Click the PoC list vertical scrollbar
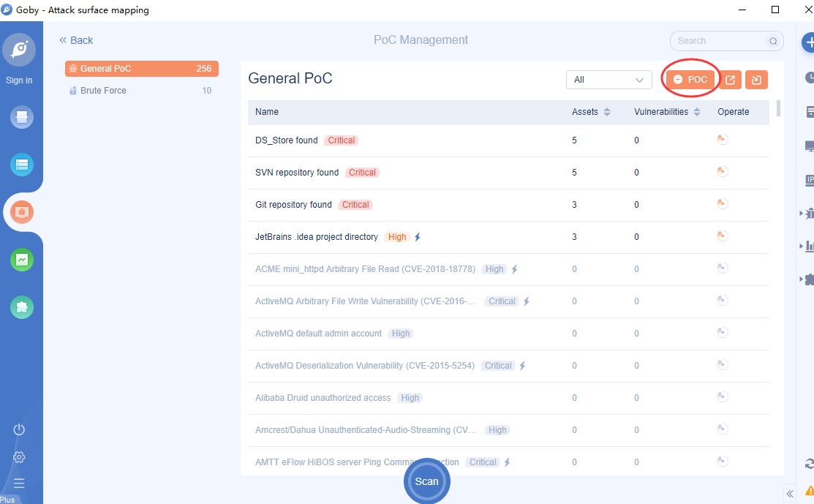Screen dimensions: 814x504 (778, 108)
